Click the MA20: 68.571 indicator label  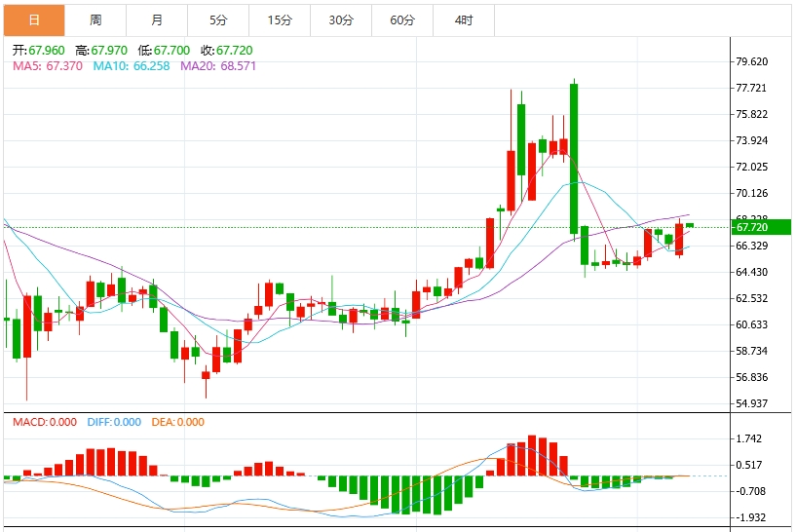[x=218, y=66]
